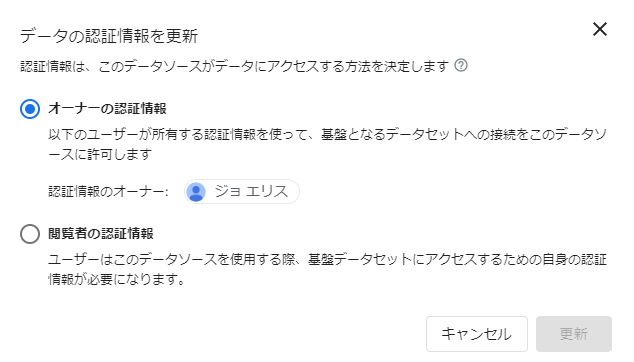Screen dimensions: 634x362
Task: Click the 以下のユーザーが所有する description line
Action: click(327, 134)
